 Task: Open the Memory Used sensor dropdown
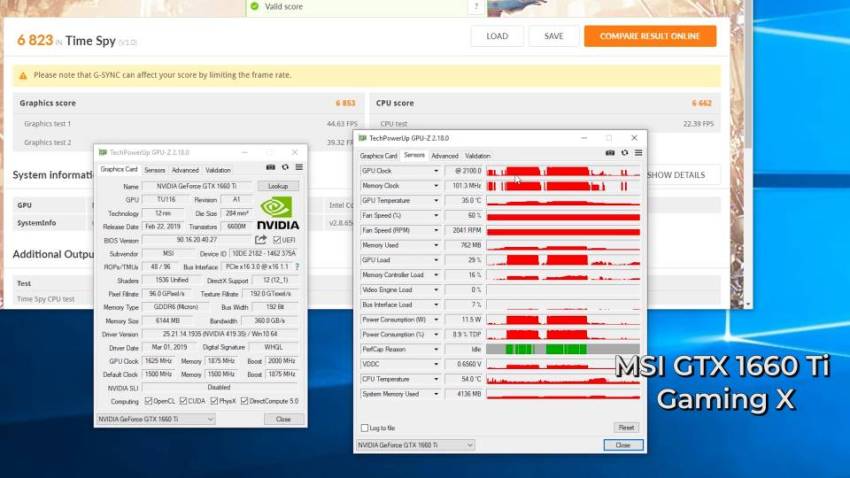(x=436, y=246)
